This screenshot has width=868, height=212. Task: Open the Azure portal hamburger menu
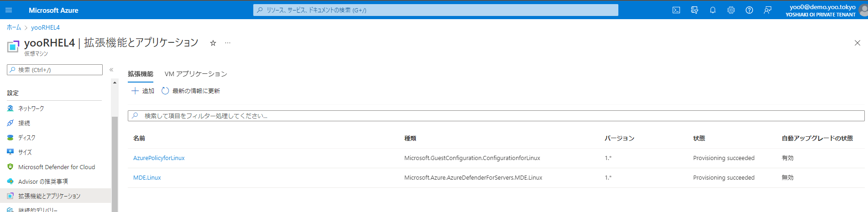[x=9, y=10]
